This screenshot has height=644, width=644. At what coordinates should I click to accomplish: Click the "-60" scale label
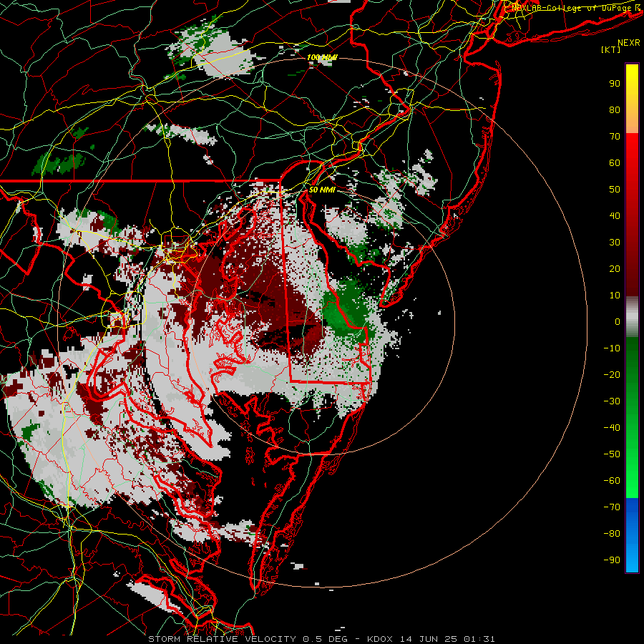point(612,481)
